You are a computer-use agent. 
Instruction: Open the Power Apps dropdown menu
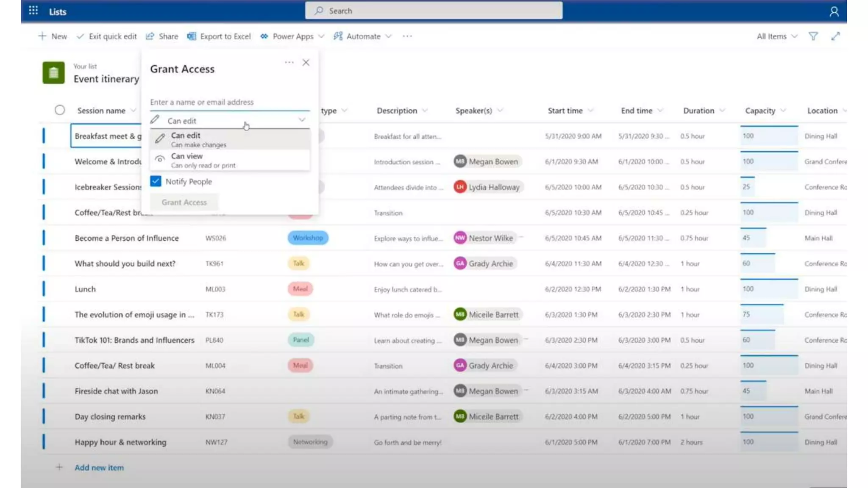click(292, 36)
